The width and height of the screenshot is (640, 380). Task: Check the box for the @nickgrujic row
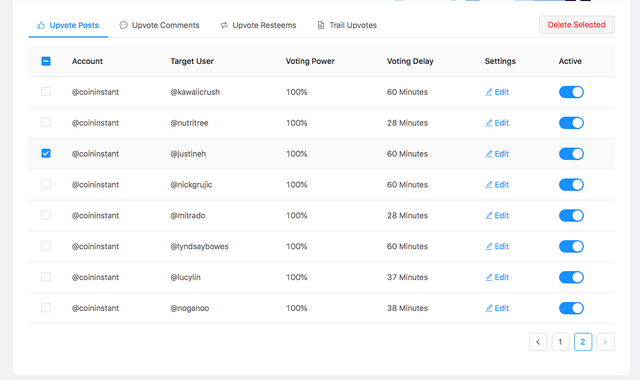click(x=46, y=184)
